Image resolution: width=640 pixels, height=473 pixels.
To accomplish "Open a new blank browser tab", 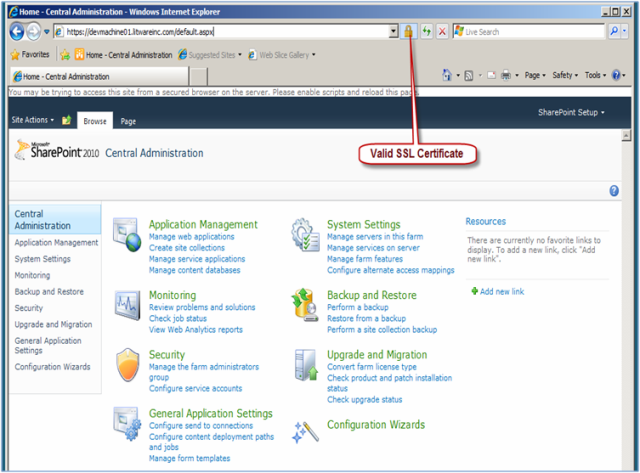I will tap(199, 76).
